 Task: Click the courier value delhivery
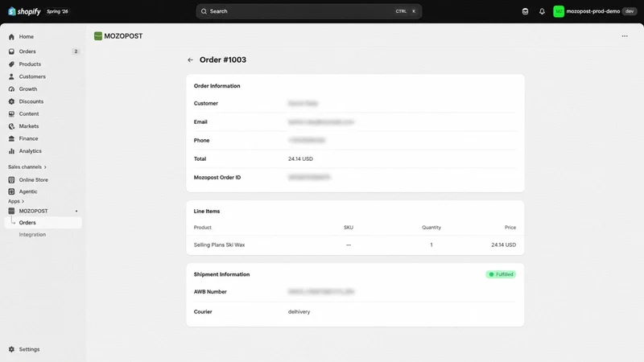[x=299, y=311]
